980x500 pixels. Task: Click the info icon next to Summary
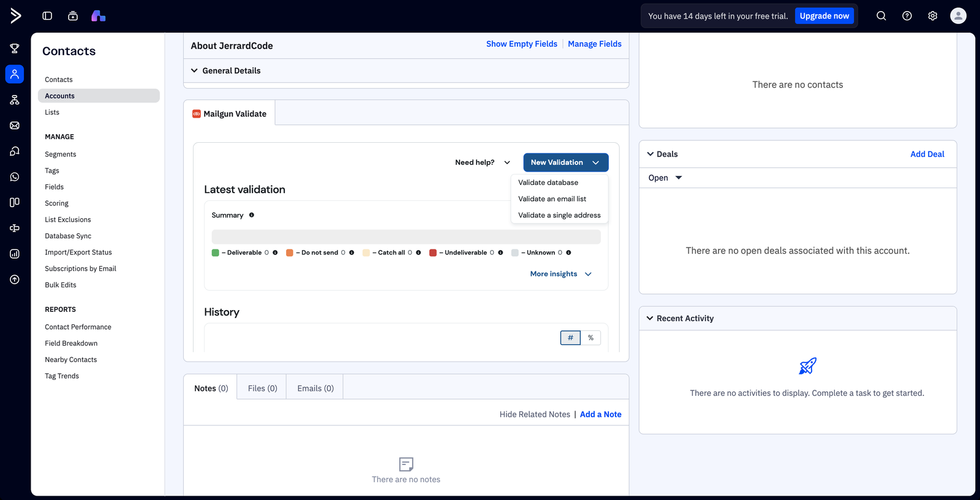(252, 215)
